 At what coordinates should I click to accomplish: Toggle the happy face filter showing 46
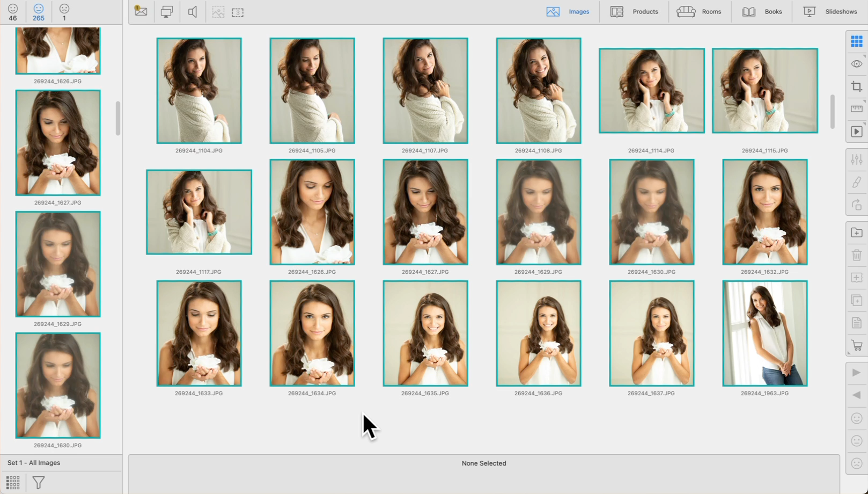(x=13, y=12)
